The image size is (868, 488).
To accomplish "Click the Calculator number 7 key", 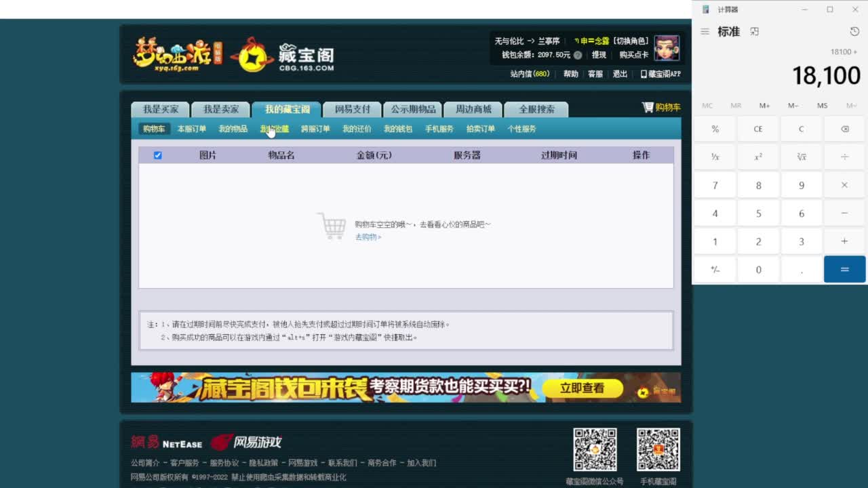I will click(x=715, y=185).
